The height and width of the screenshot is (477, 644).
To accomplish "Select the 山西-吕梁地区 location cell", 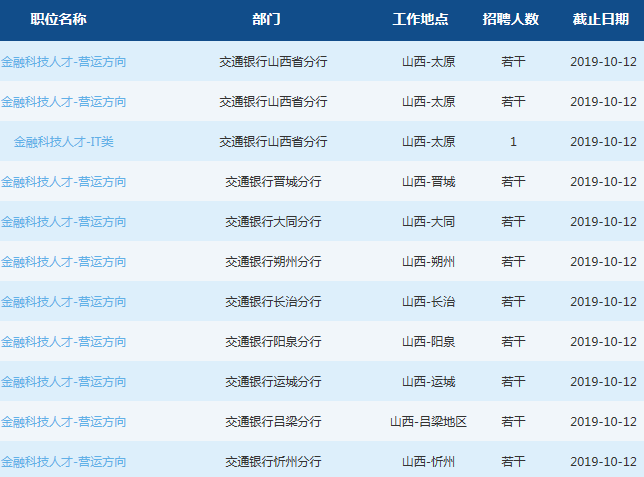I will tap(428, 422).
